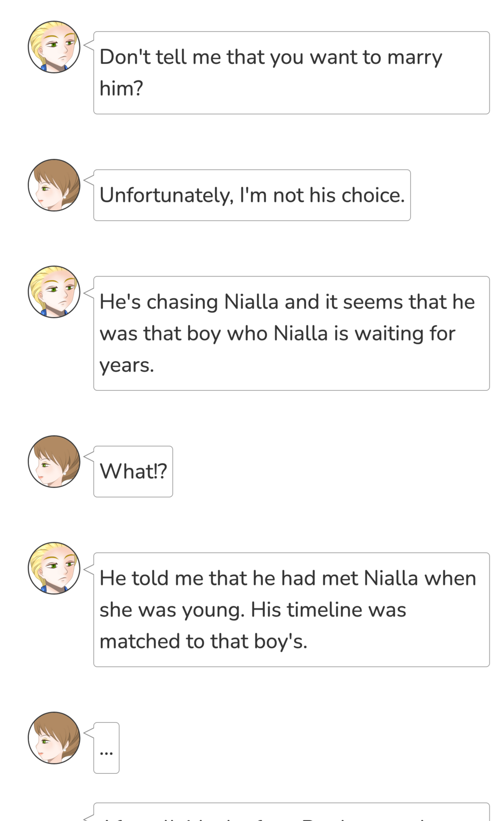
Task: Tap the "Don't tell me that you want" bubble
Action: (291, 73)
